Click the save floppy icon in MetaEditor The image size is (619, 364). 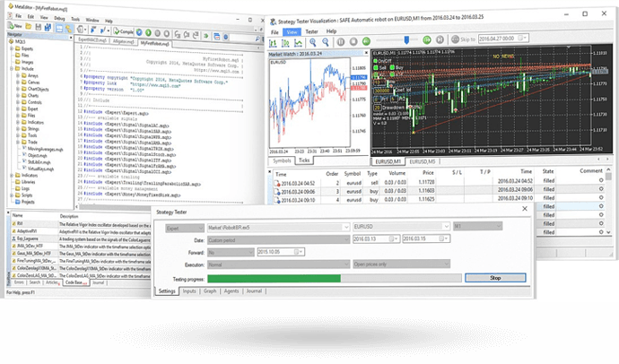coord(39,27)
